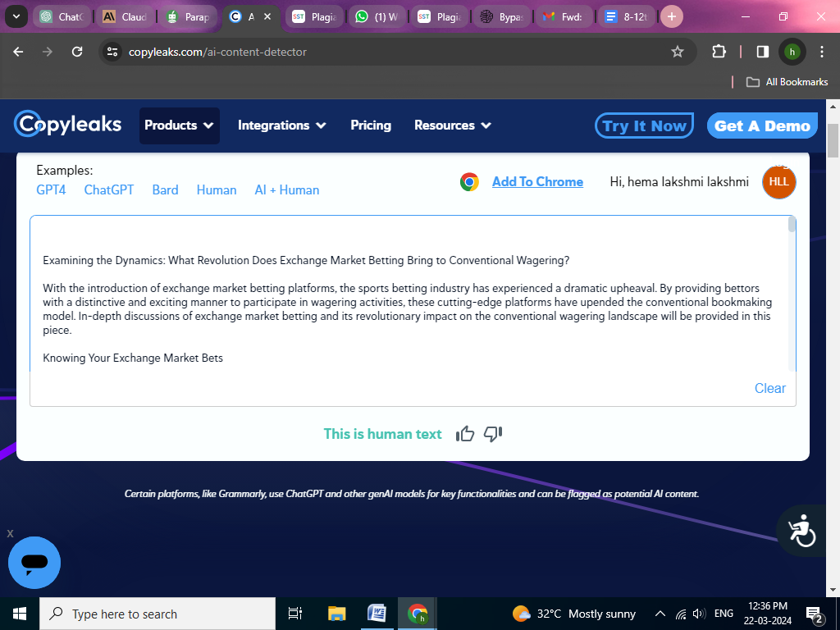Load the Human example text
The image size is (840, 630).
(x=217, y=190)
